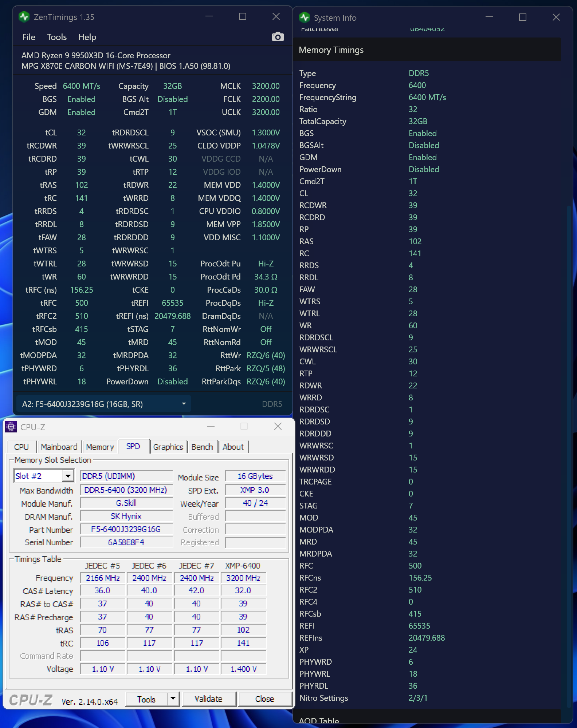This screenshot has height=728, width=577.
Task: Minimize the ZenTimings window
Action: point(209,17)
